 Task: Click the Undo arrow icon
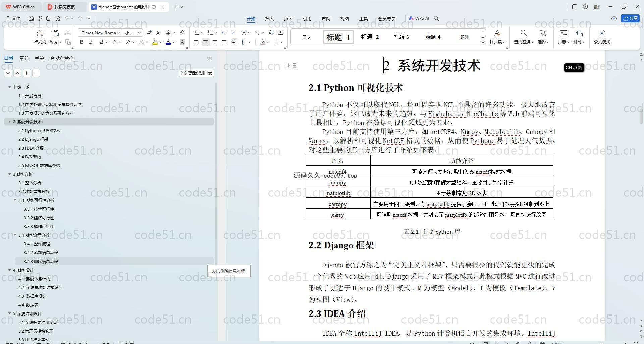tap(67, 18)
